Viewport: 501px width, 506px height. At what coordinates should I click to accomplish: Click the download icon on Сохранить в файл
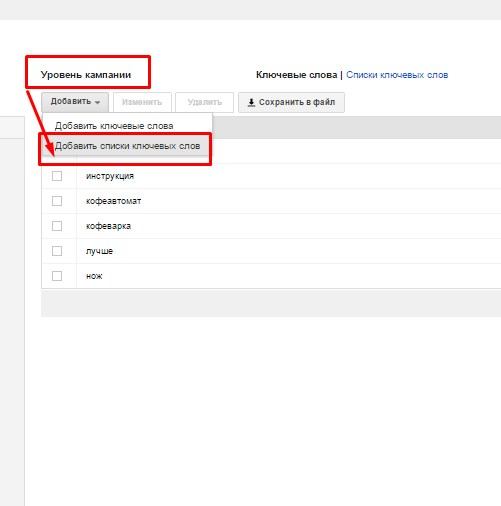pos(251,103)
